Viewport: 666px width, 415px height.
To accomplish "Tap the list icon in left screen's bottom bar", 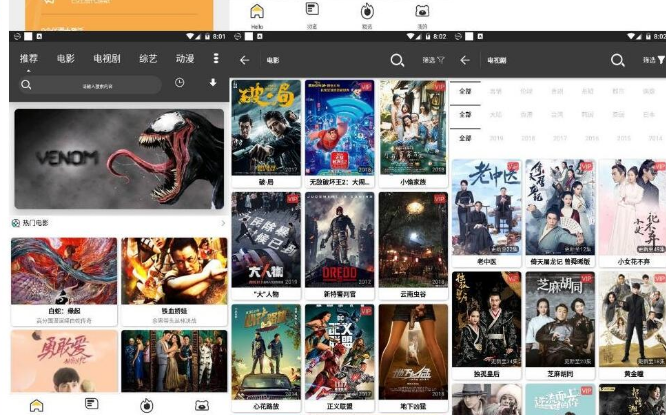I will tap(92, 404).
